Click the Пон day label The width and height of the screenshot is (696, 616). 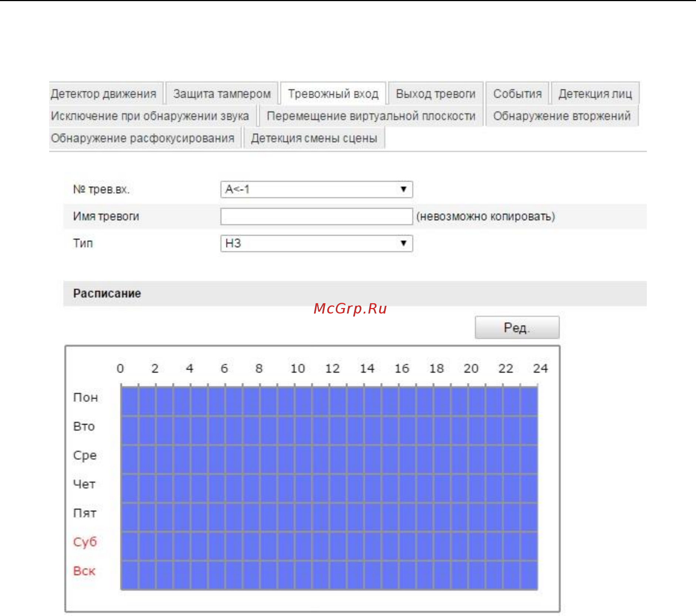[x=85, y=397]
